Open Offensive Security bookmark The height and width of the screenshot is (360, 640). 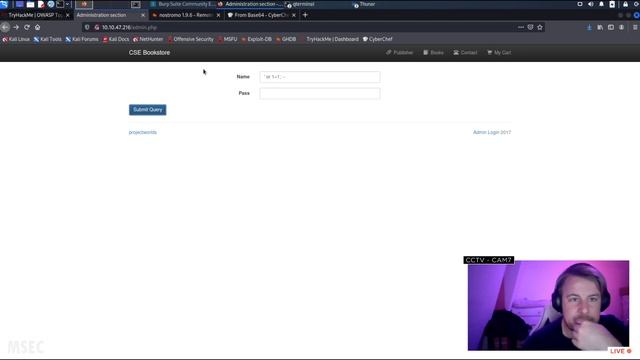(x=191, y=39)
